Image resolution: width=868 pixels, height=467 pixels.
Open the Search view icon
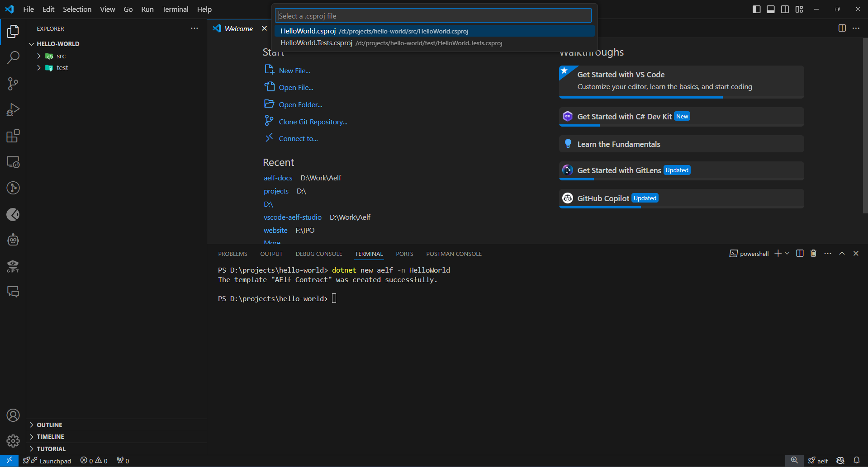(13, 57)
